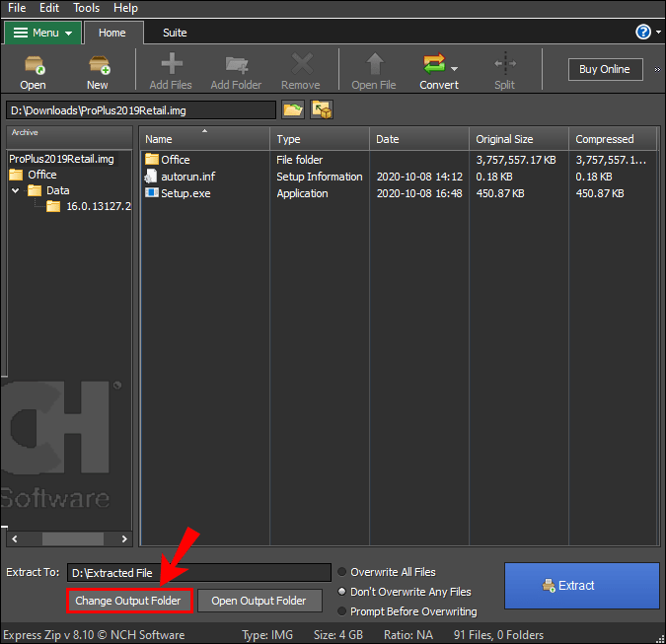Select the Overwrite All Files option

tap(342, 572)
